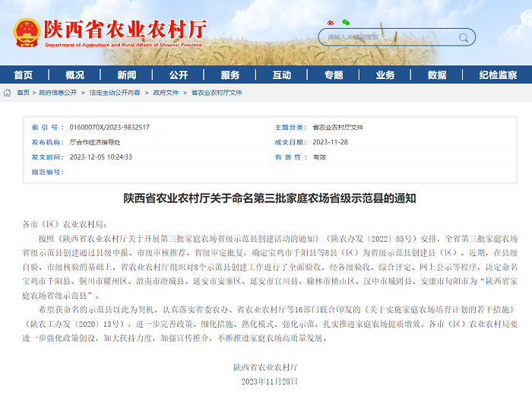
Task: Select 公开 in the navigation bar
Action: pos(179,75)
